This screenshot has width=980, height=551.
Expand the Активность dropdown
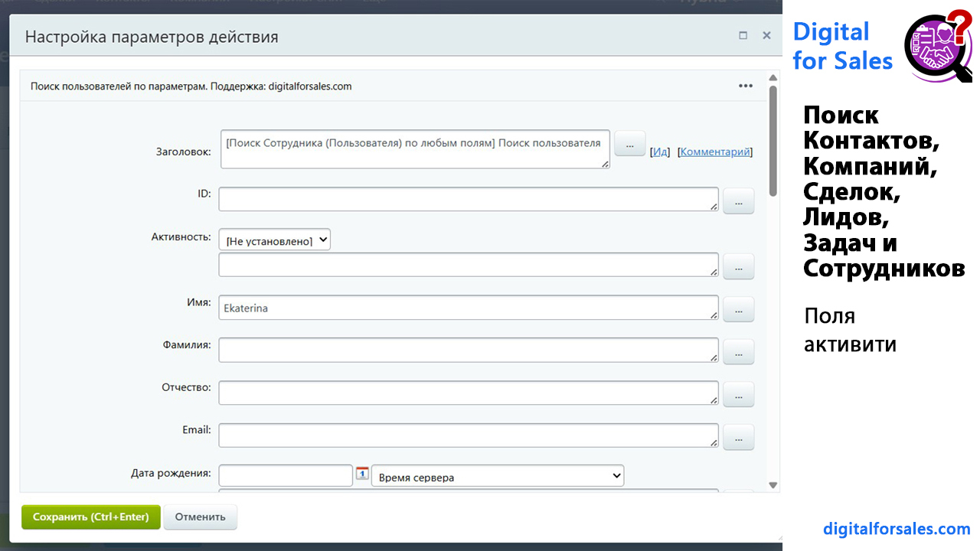point(274,240)
